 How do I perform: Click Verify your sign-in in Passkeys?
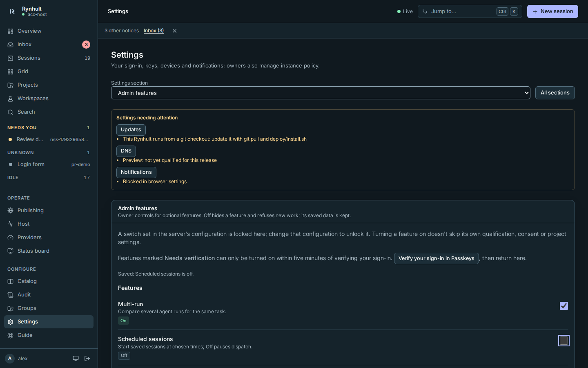click(x=436, y=258)
